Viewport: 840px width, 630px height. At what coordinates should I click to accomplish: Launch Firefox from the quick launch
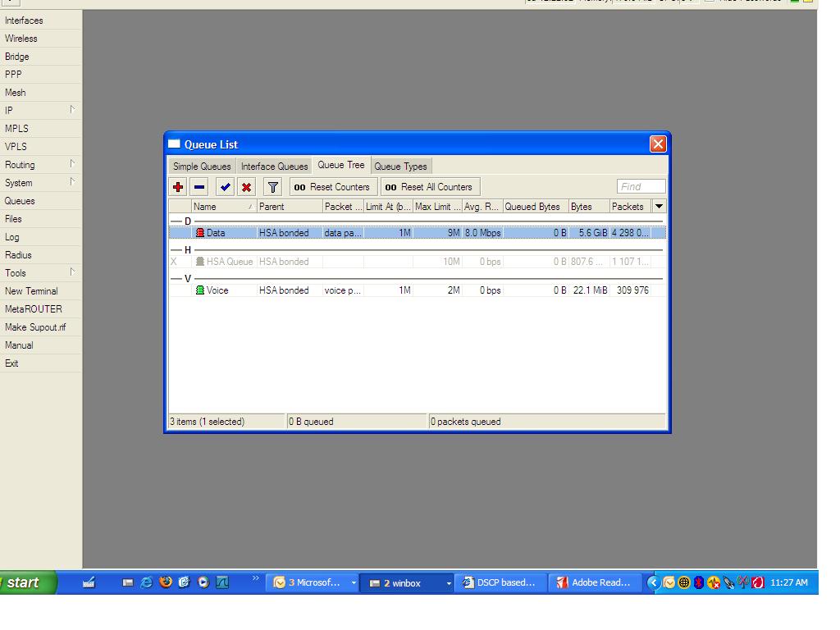[x=166, y=582]
